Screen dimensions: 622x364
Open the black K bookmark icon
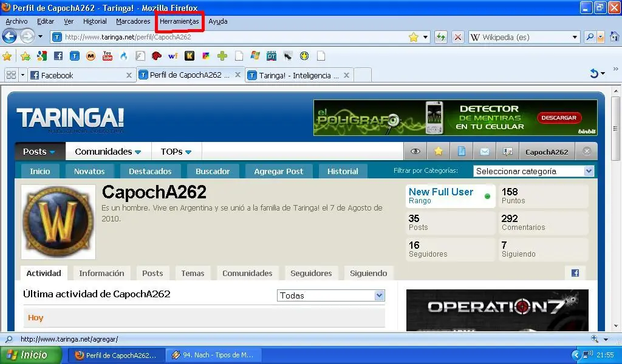190,56
